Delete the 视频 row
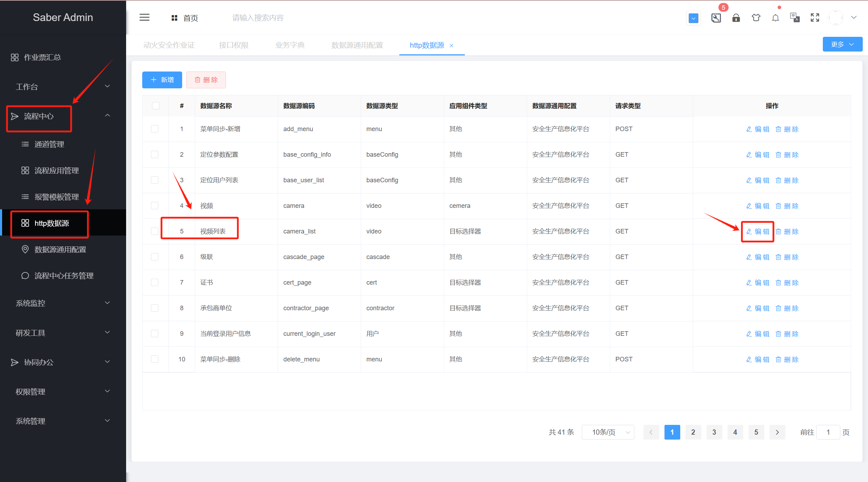This screenshot has height=482, width=868. 787,206
